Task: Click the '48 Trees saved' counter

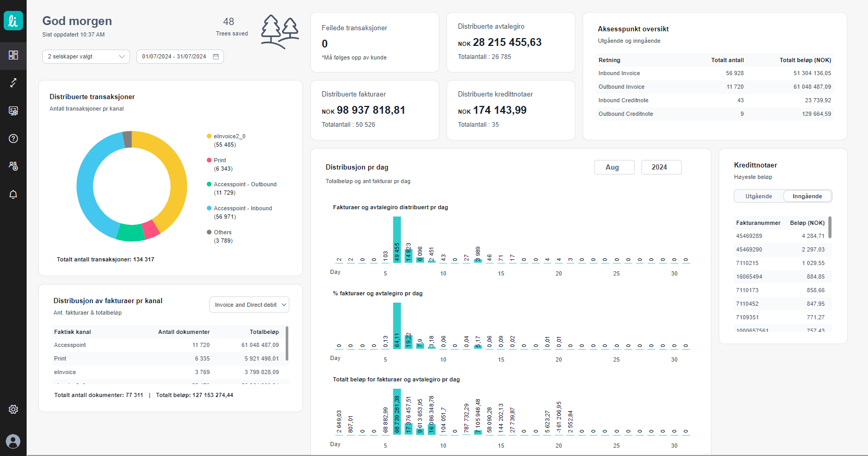Action: [x=231, y=27]
